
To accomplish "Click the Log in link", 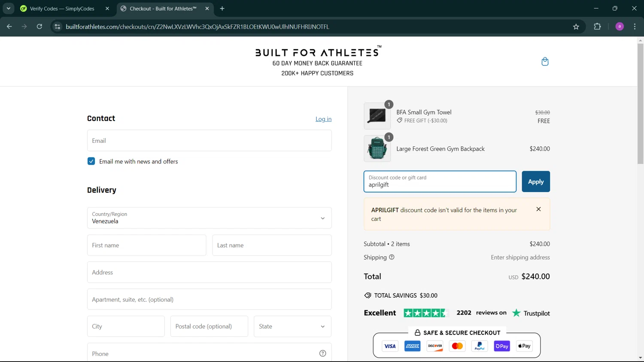I will (x=323, y=119).
